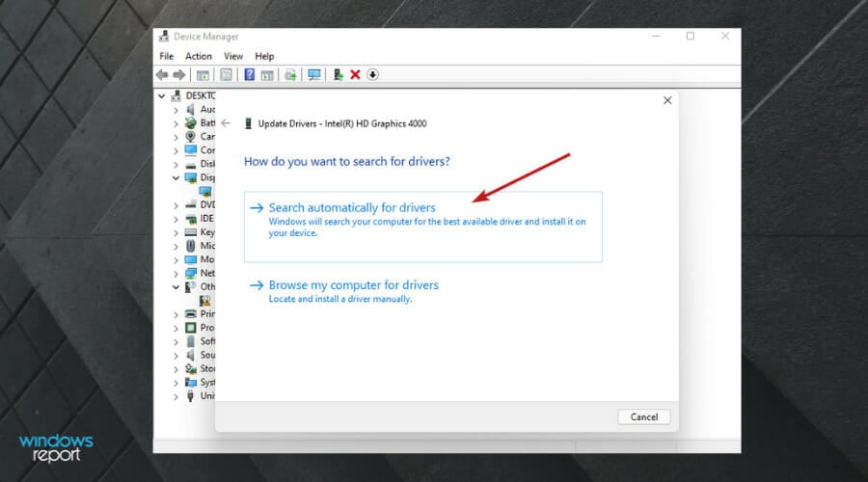Click the Update Drivers - Intel(R) HD Graphics 4000 title
Screen dimensions: 868x482
[342, 123]
